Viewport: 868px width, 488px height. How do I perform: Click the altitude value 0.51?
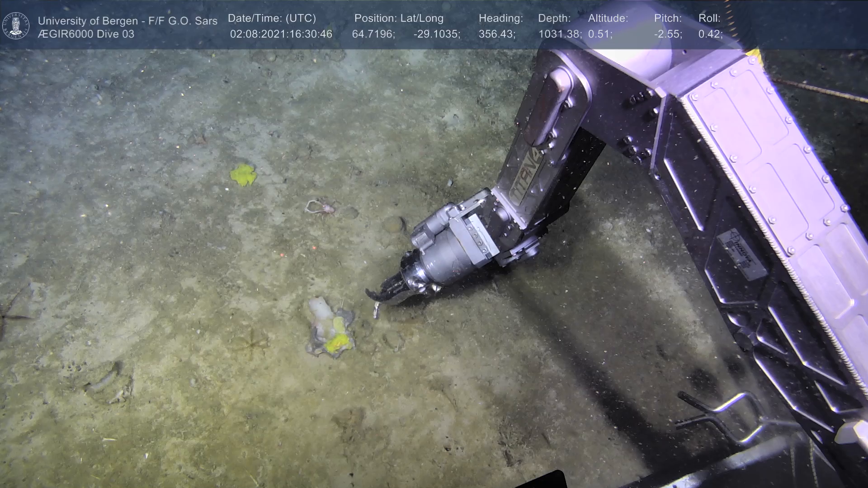click(x=600, y=34)
